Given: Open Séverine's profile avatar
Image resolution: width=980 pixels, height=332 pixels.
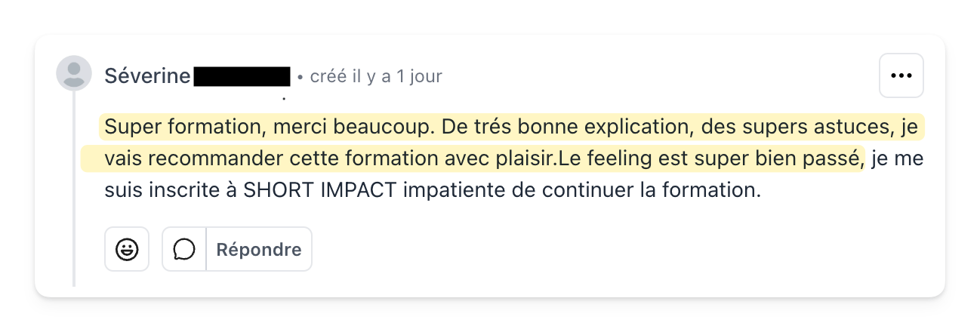Looking at the screenshot, I should (74, 74).
